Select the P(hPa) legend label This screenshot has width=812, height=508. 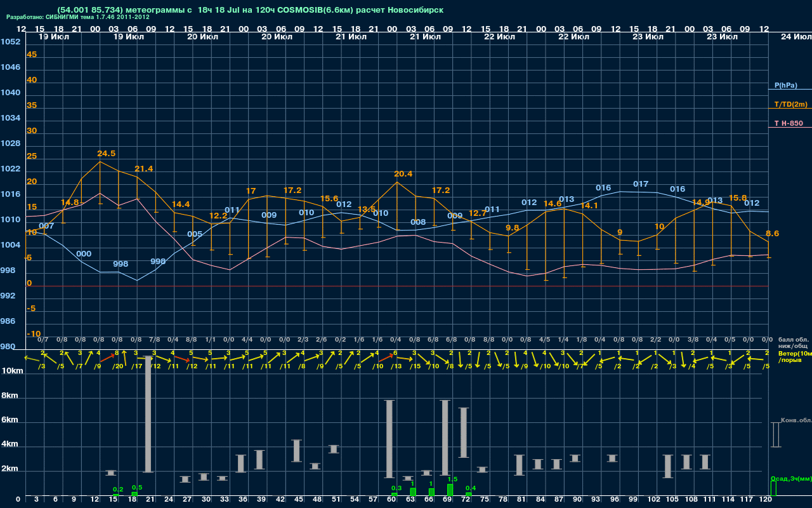pos(785,85)
